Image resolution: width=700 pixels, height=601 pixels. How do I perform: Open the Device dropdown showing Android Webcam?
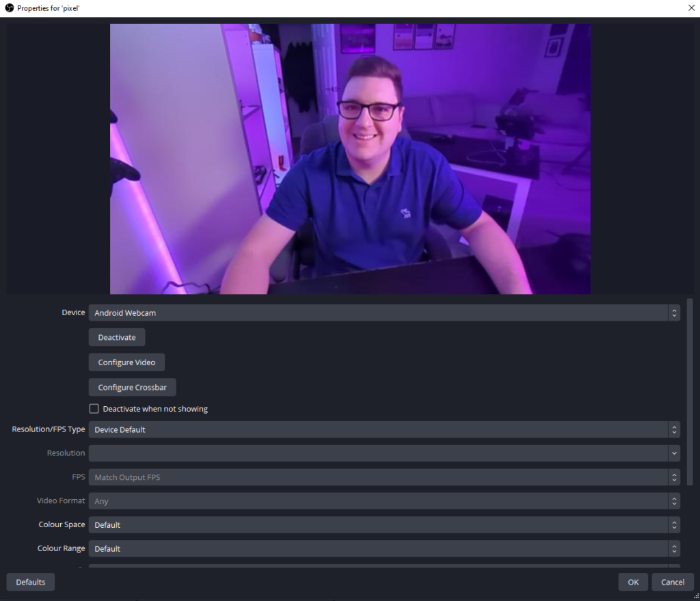click(x=383, y=313)
